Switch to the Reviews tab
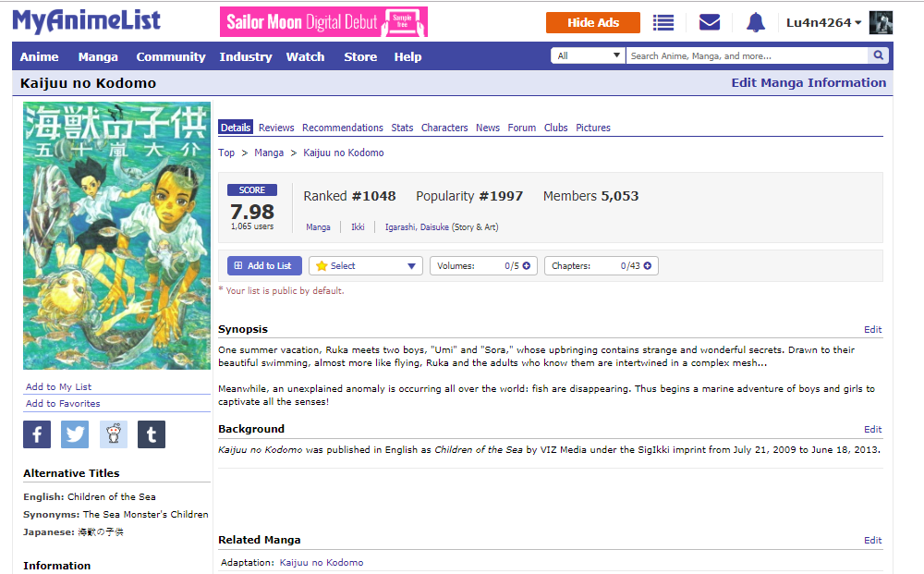The height and width of the screenshot is (574, 924). pos(276,128)
